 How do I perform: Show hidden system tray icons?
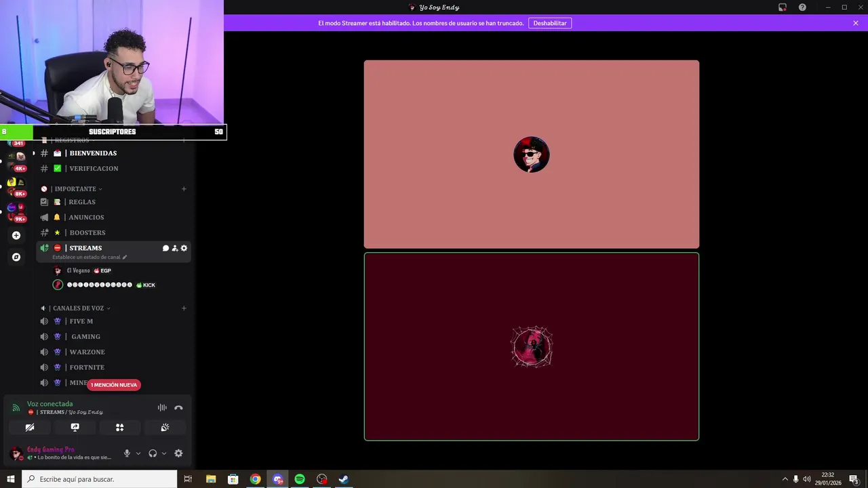pos(785,479)
